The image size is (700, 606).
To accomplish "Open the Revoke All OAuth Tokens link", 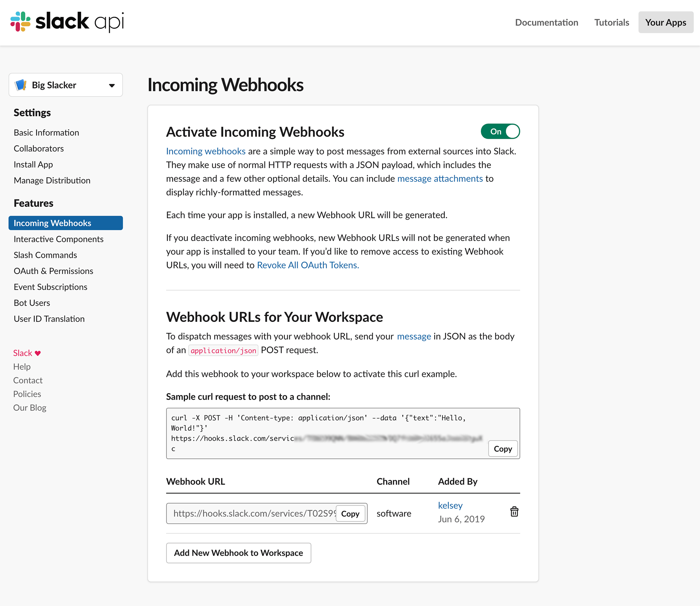I will [x=308, y=265].
